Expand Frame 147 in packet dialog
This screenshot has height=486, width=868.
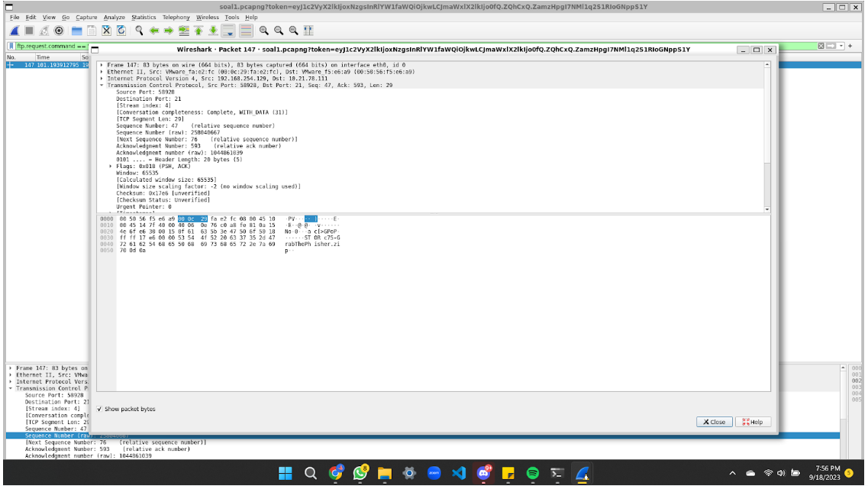pos(102,65)
